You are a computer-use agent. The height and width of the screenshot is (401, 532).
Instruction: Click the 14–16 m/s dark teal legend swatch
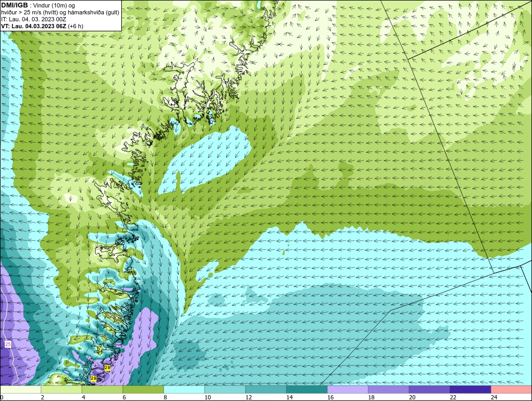(x=307, y=389)
